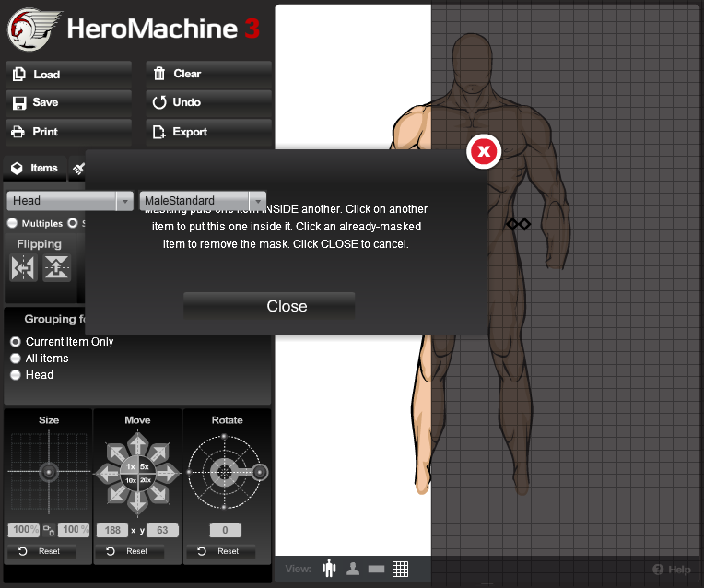Click the Size crosshair handle

tap(49, 472)
